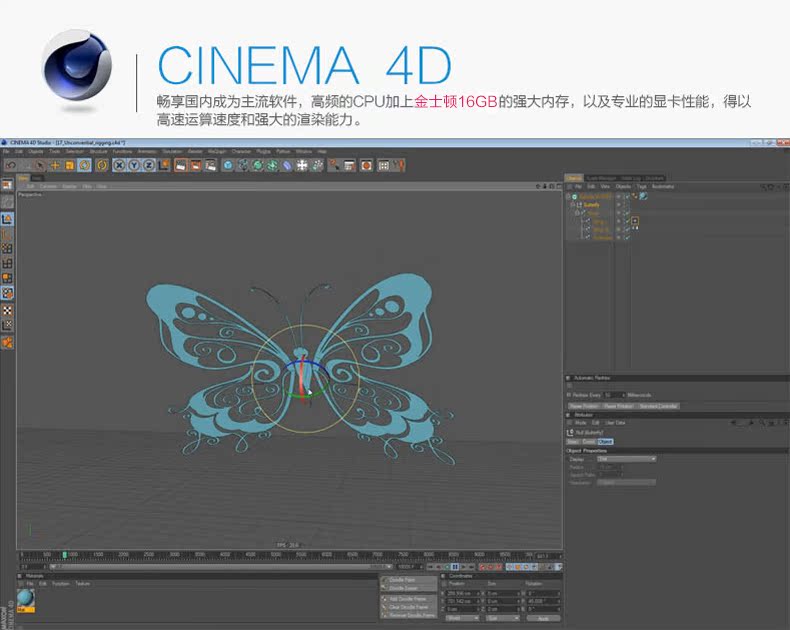
Task: Switch to the Coord tab in Attributes
Action: pyautogui.click(x=589, y=442)
